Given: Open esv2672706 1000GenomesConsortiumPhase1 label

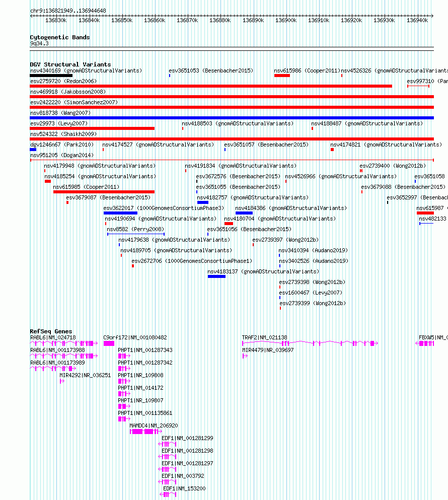Looking at the screenshot, I should (192, 261).
